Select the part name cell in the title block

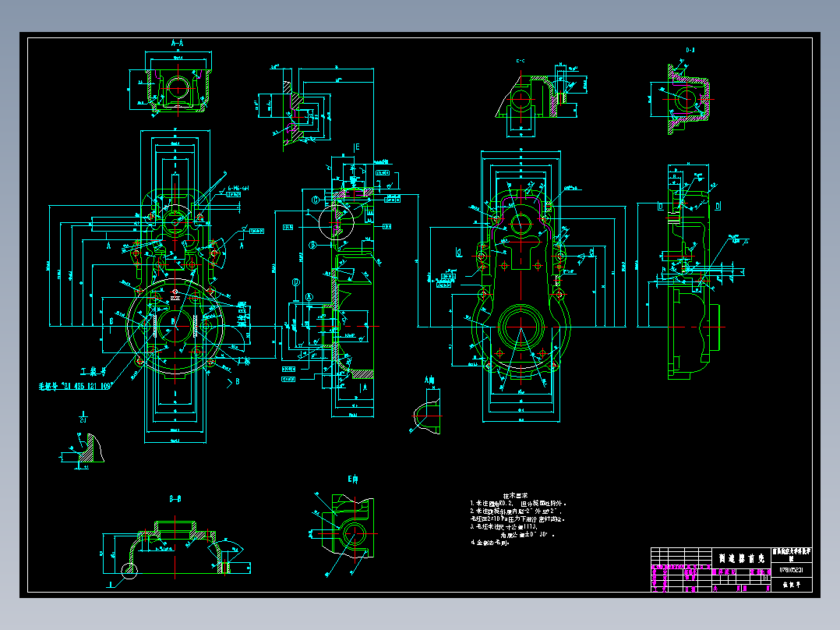[742, 558]
